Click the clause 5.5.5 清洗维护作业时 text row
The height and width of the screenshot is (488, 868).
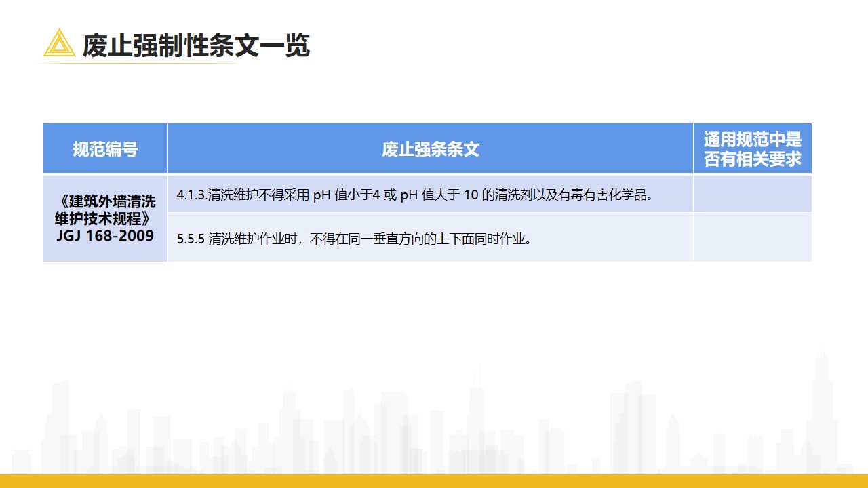[x=431, y=237]
